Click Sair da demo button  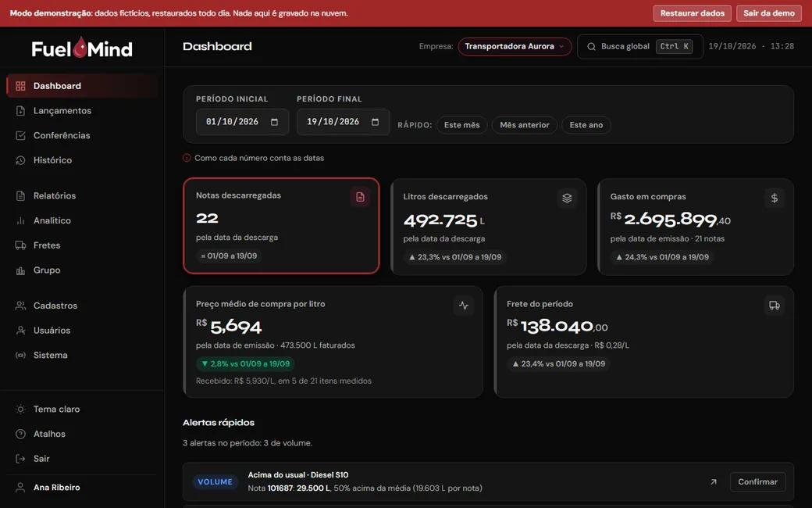[769, 13]
